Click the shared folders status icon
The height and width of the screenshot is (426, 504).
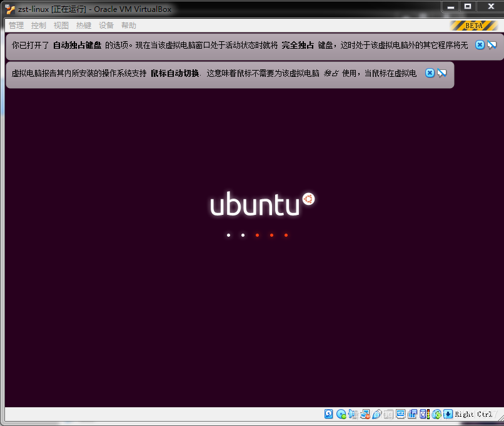[x=388, y=414]
